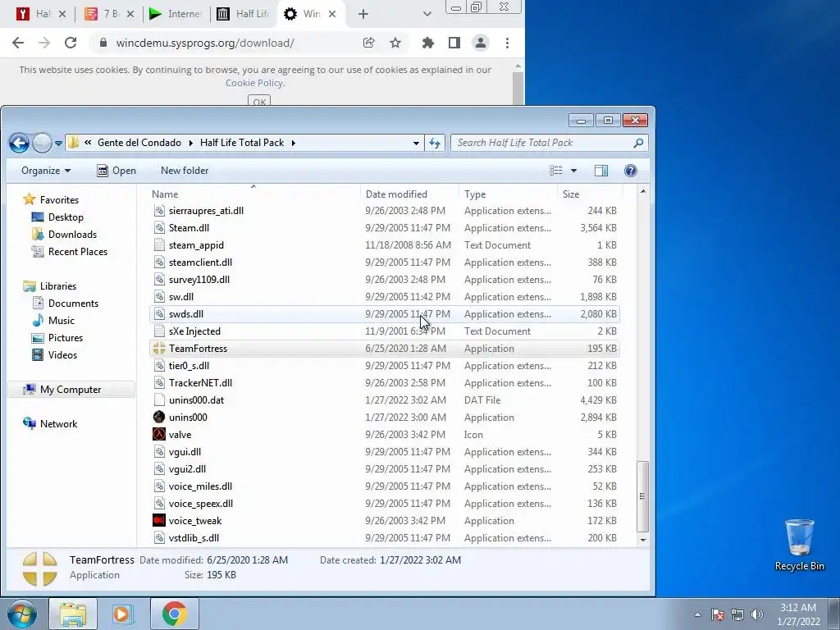Click the Gente del Condado breadcrumb
840x630 pixels.
(139, 143)
